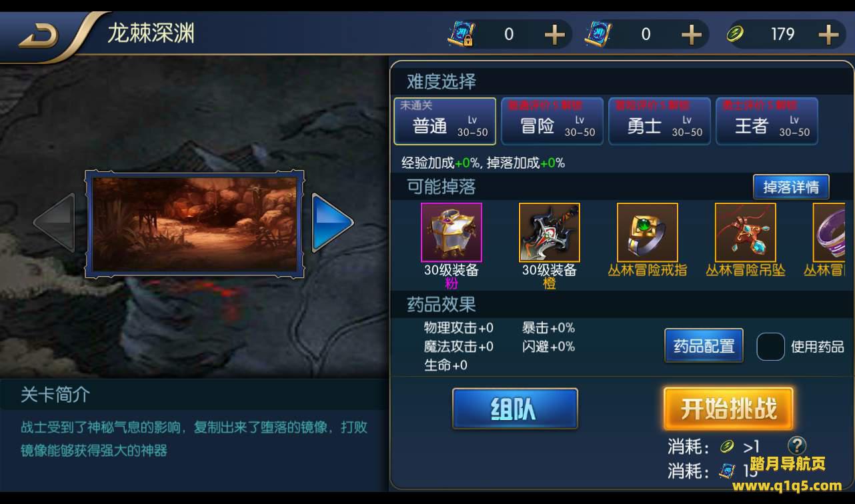Open 药品配置 potion setup
Image resolution: width=855 pixels, height=504 pixels.
[x=704, y=346]
